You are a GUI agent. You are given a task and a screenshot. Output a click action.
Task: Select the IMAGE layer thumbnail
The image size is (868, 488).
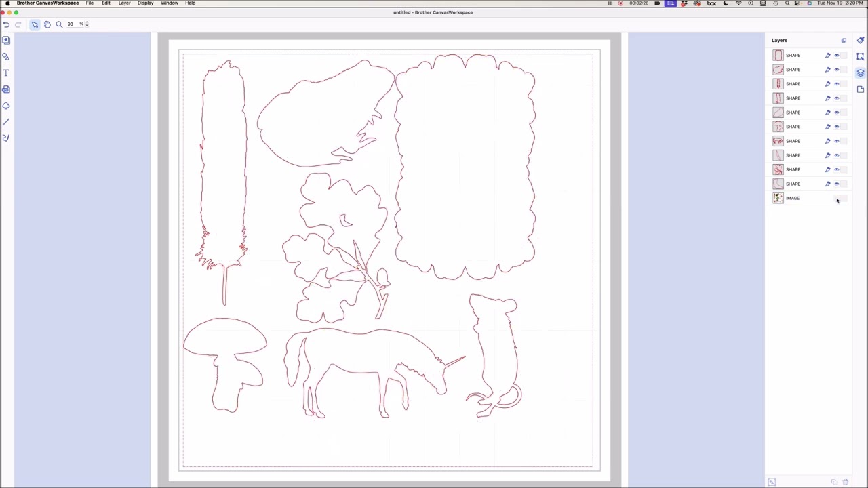pyautogui.click(x=778, y=198)
